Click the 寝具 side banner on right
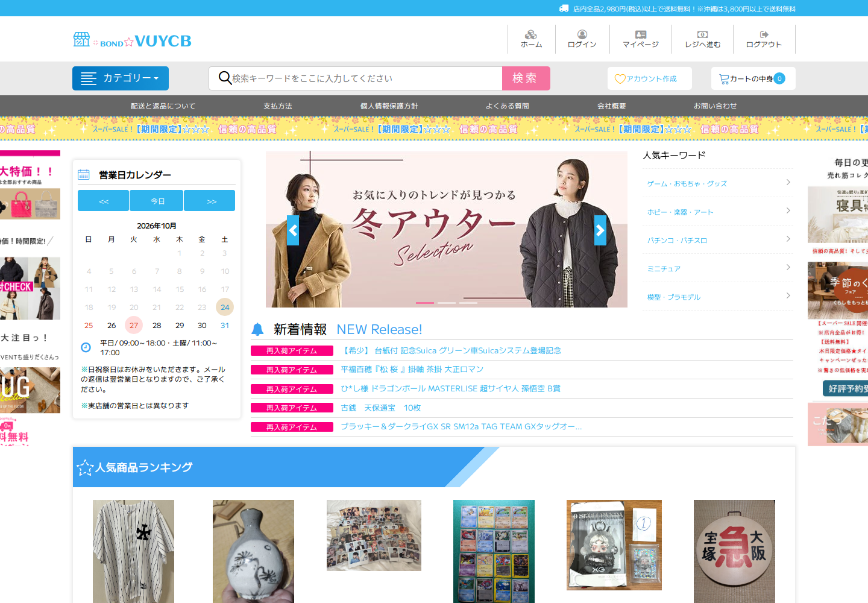 point(838,215)
